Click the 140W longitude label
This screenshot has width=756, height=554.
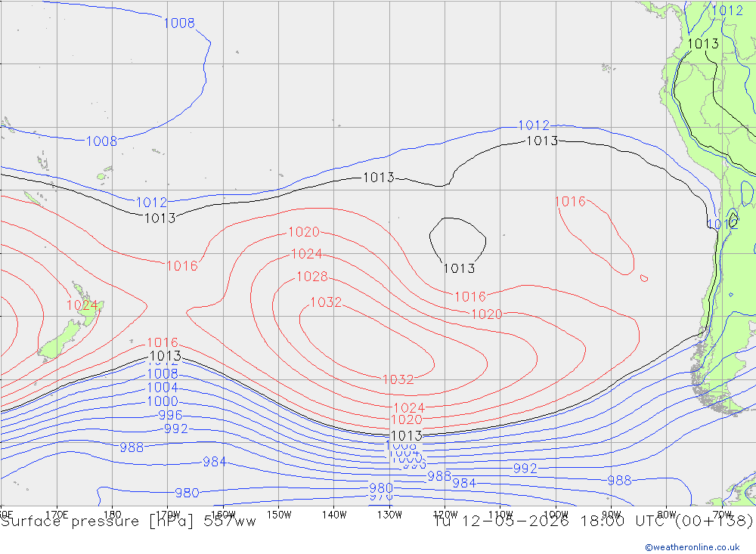coord(334,515)
